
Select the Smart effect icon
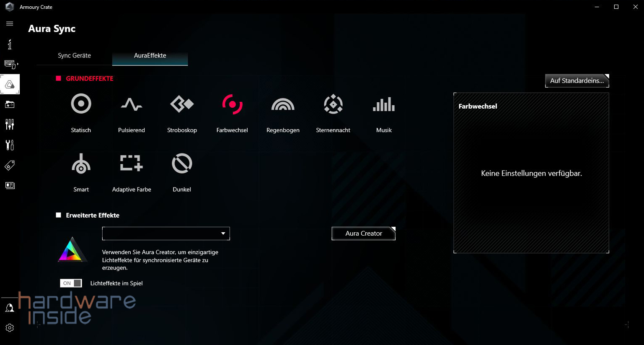(x=81, y=163)
